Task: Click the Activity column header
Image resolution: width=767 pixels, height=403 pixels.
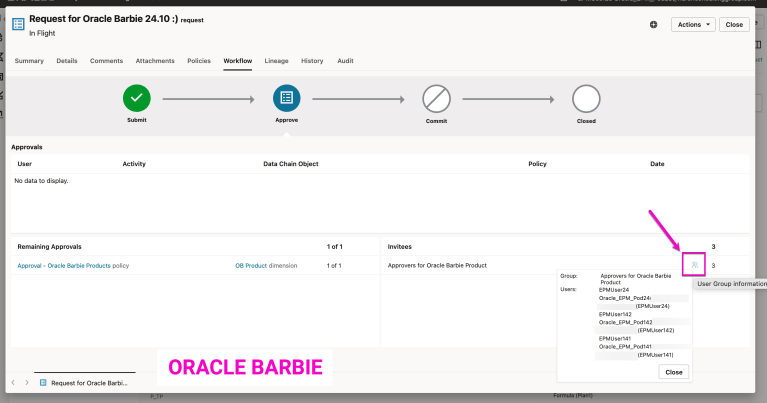Action: (134, 164)
